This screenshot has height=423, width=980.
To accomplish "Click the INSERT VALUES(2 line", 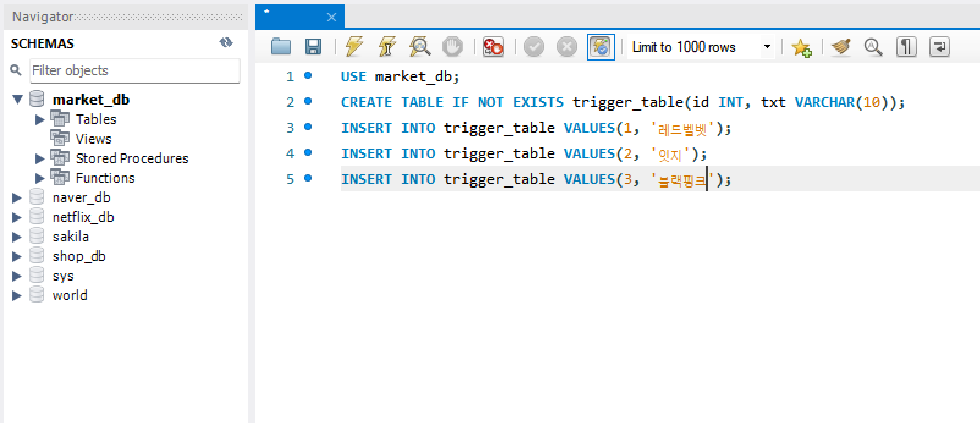I will tap(524, 153).
